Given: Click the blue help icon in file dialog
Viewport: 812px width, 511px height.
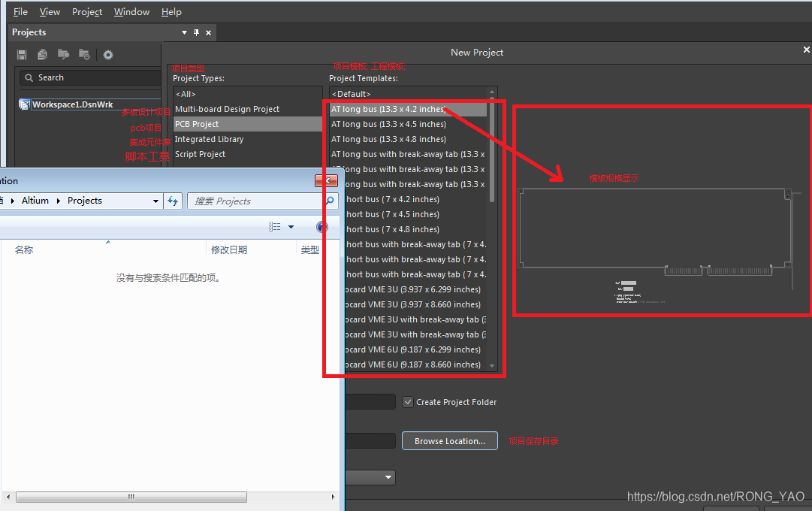Looking at the screenshot, I should [322, 227].
